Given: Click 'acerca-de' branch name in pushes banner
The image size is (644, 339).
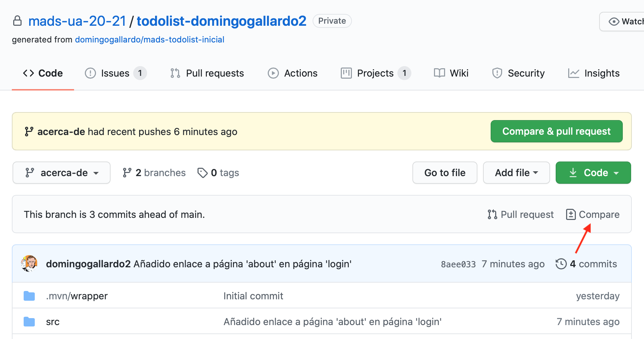Looking at the screenshot, I should [61, 132].
